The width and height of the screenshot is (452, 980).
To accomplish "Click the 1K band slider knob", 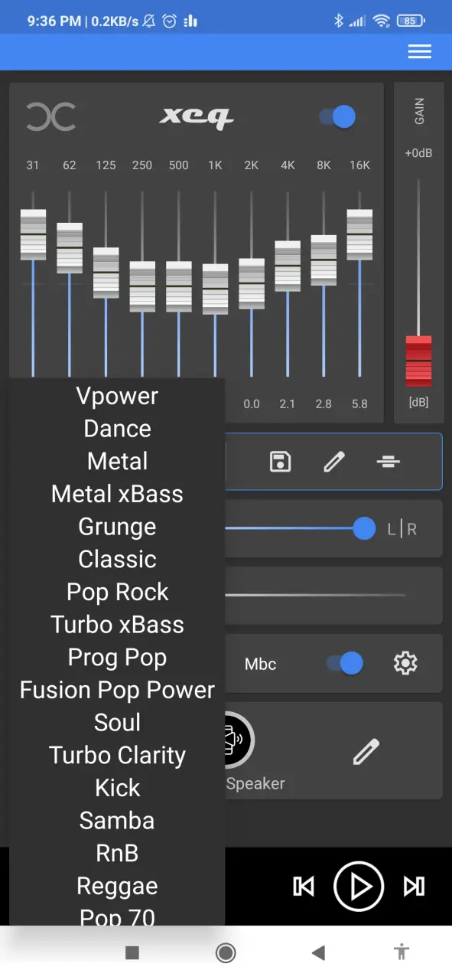I will pos(215,289).
